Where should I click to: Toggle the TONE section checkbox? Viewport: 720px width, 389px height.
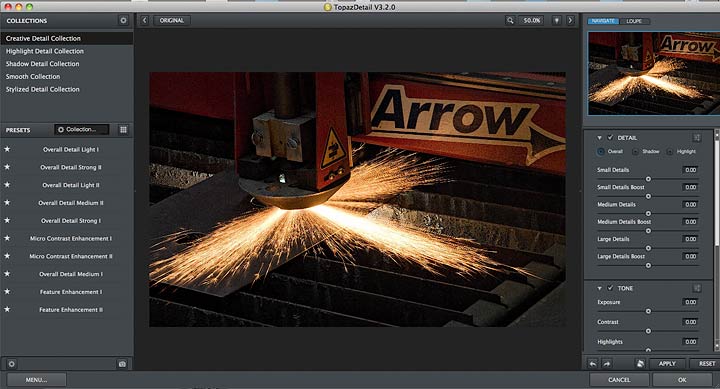pyautogui.click(x=610, y=288)
